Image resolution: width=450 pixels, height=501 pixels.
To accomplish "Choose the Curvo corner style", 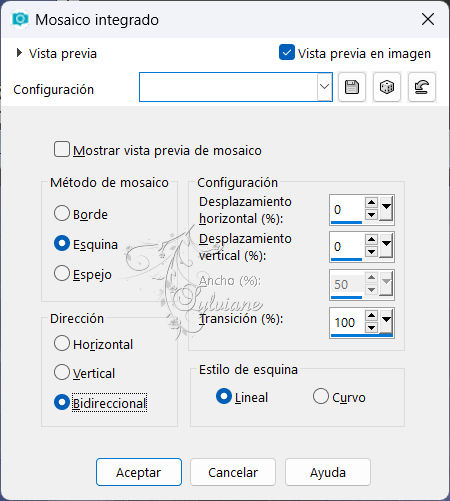I will (321, 396).
